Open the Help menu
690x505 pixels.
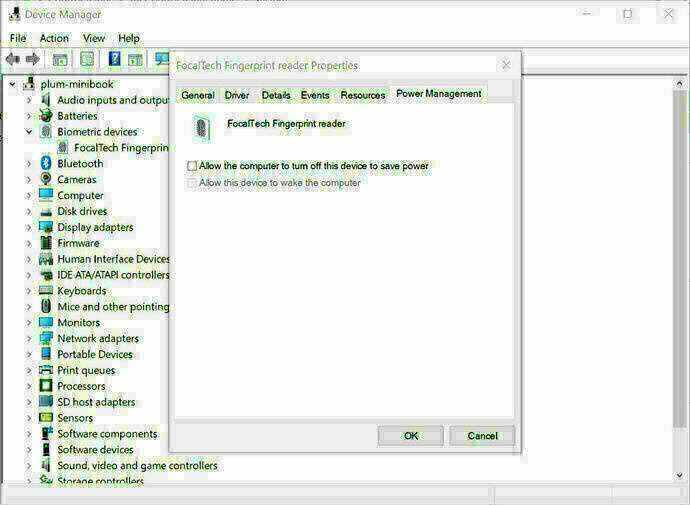(128, 38)
